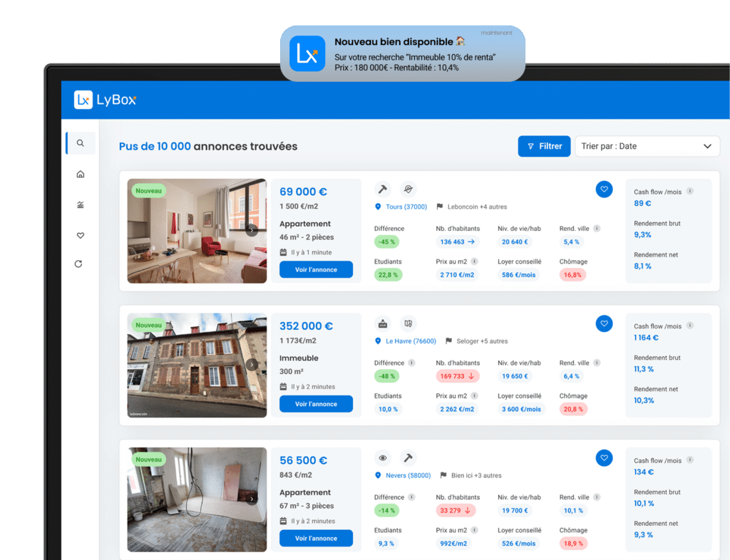
Task: Click info icon next to Cash flow for 134 €
Action: [x=690, y=460]
